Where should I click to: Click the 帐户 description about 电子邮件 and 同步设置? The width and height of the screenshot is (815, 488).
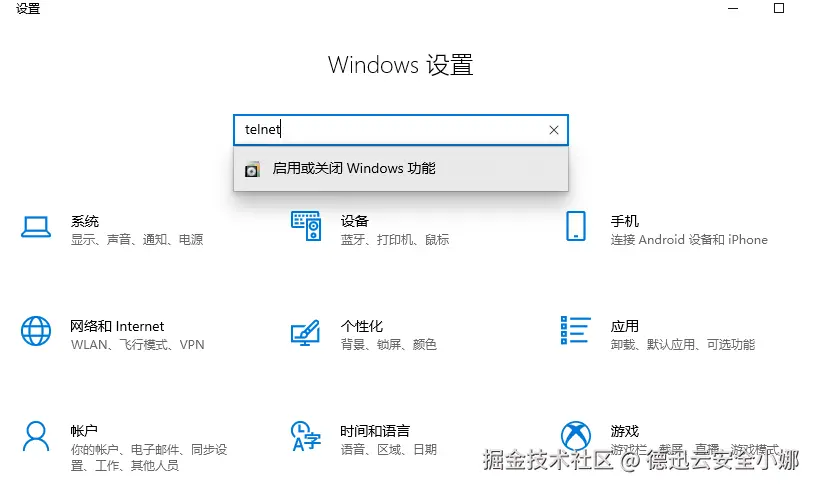[149, 457]
